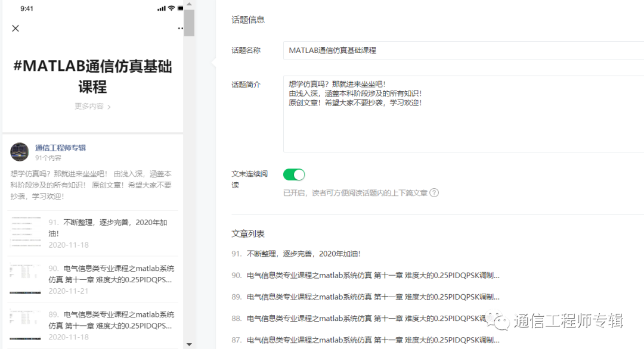Click the 话题简介 text area
The image size is (644, 349).
(463, 114)
